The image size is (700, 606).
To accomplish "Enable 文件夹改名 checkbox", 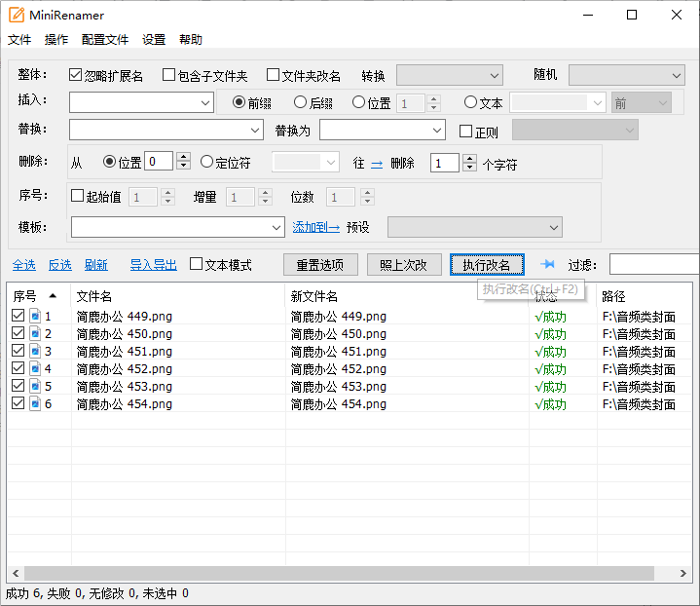I will [273, 75].
